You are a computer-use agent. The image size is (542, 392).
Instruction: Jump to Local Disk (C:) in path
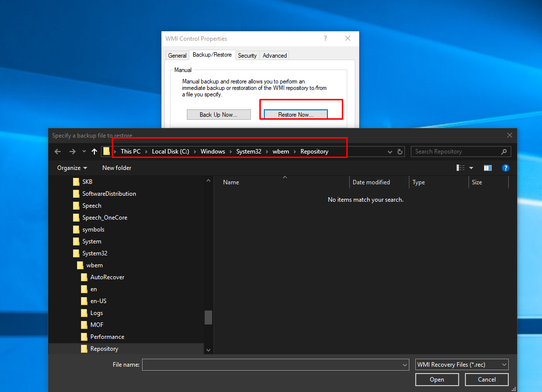pos(170,152)
